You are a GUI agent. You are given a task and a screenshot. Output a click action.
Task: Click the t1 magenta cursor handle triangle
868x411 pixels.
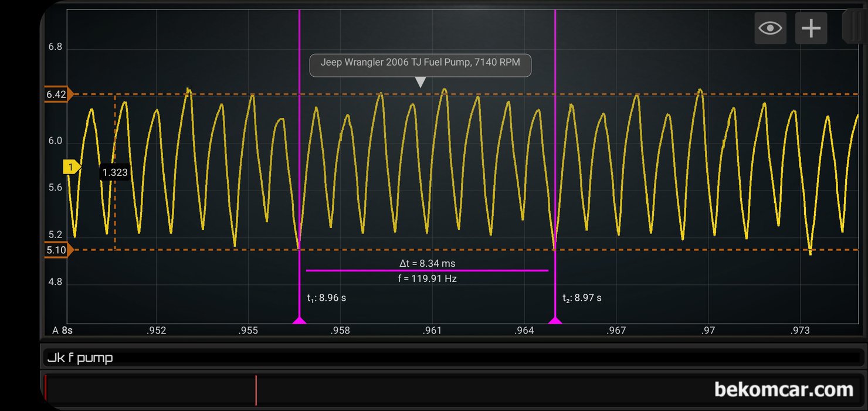300,320
